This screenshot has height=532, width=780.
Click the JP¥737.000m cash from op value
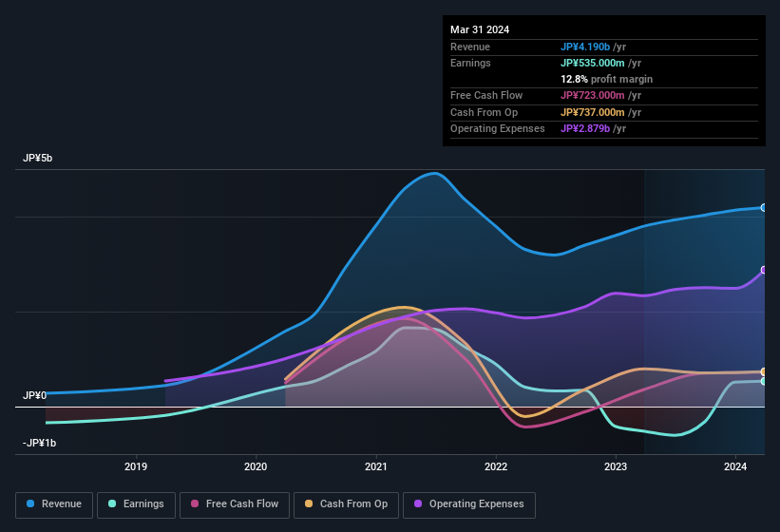click(x=593, y=112)
